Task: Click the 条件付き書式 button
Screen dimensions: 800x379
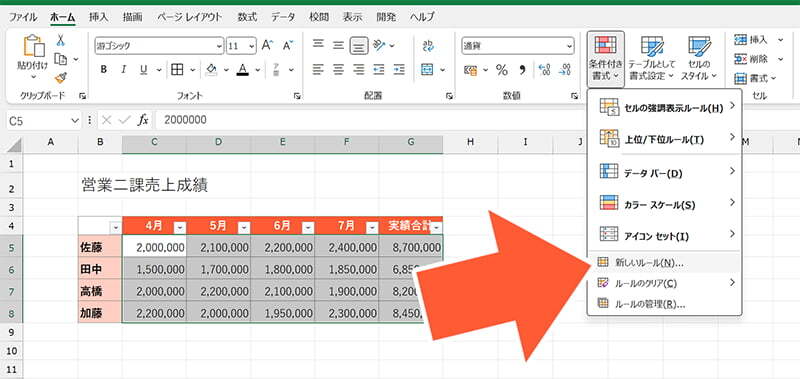Action: (605, 59)
